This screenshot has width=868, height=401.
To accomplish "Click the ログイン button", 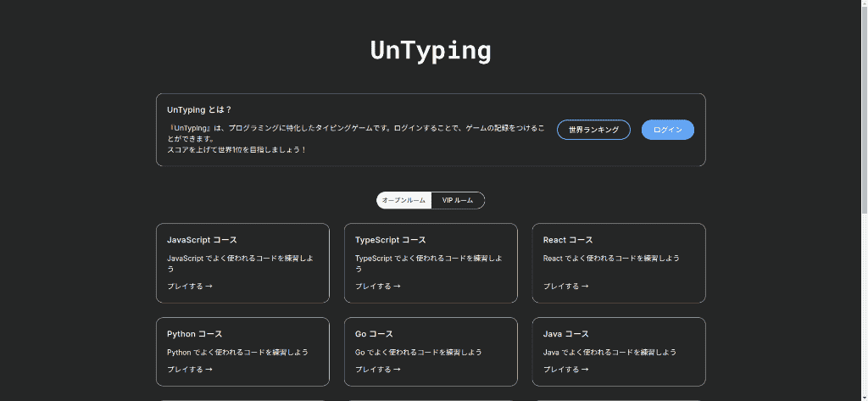I will [x=667, y=130].
